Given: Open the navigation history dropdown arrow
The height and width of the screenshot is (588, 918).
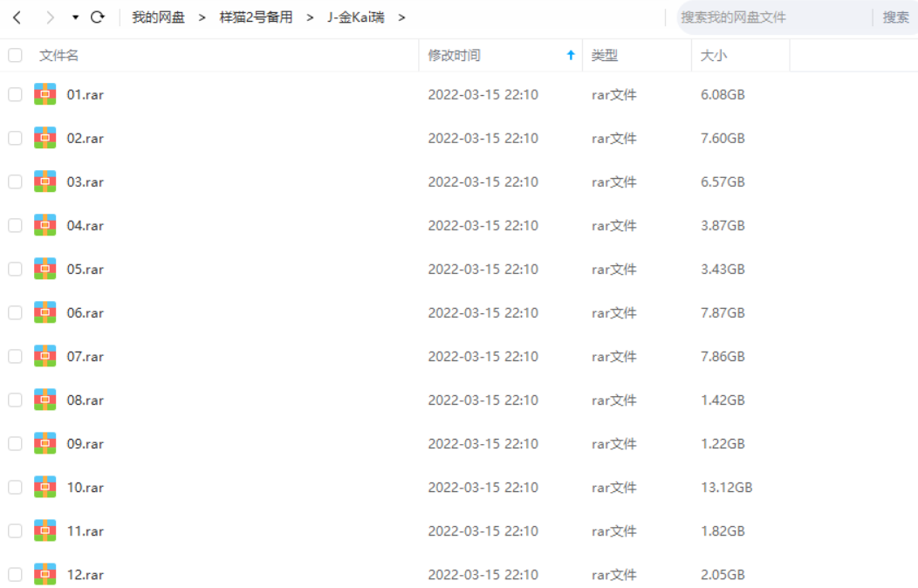Looking at the screenshot, I should coord(75,17).
